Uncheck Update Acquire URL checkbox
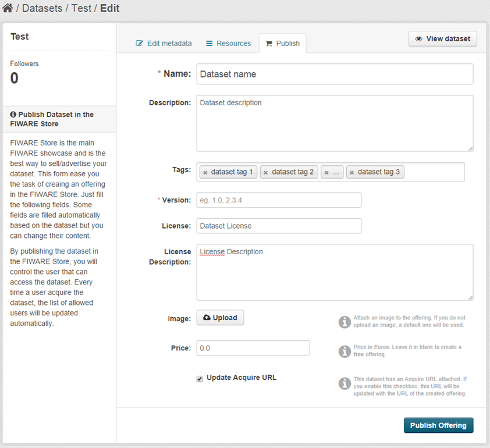The height and width of the screenshot is (448, 490). pyautogui.click(x=200, y=379)
